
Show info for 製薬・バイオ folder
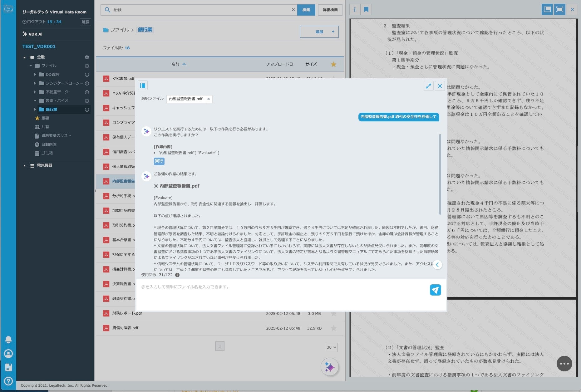point(87,101)
